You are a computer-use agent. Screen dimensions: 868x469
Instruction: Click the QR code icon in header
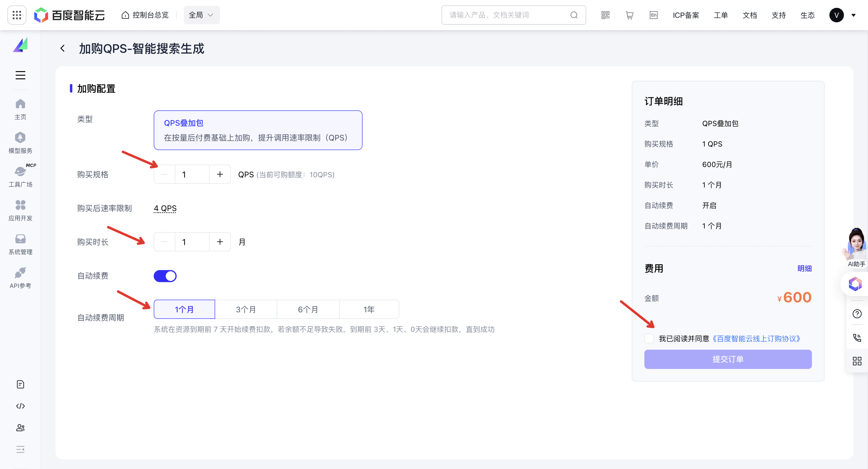tap(605, 15)
